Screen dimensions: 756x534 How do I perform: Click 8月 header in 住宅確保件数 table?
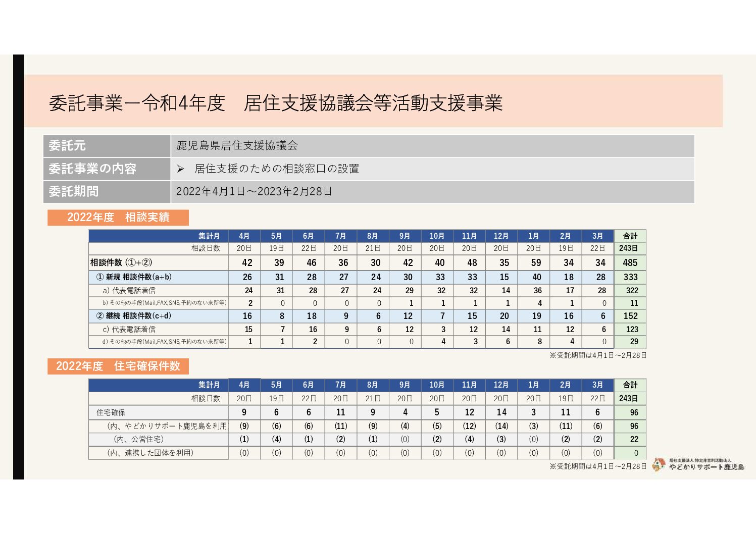(373, 385)
